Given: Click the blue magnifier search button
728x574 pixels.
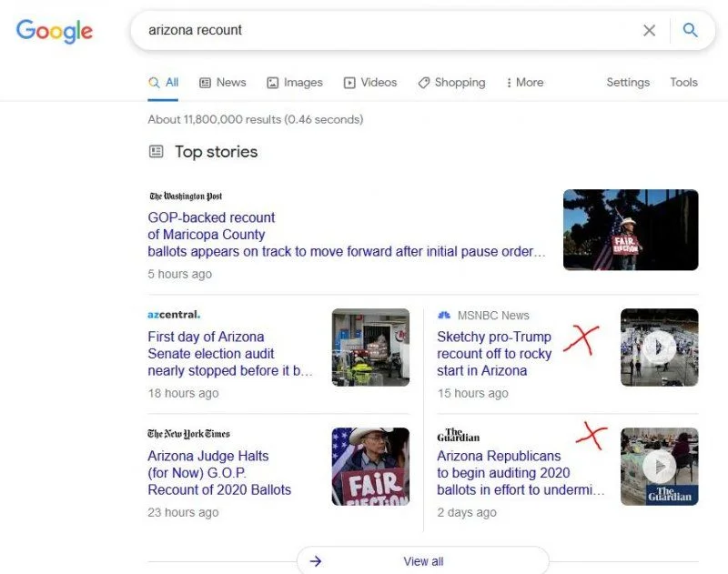Looking at the screenshot, I should [x=690, y=30].
